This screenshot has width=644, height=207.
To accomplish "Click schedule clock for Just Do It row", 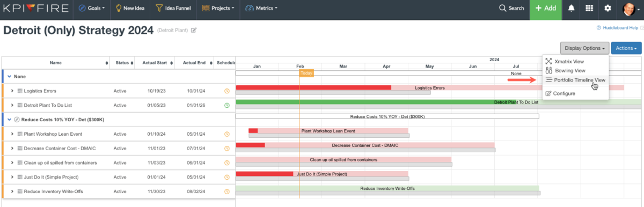I will (x=226, y=177).
